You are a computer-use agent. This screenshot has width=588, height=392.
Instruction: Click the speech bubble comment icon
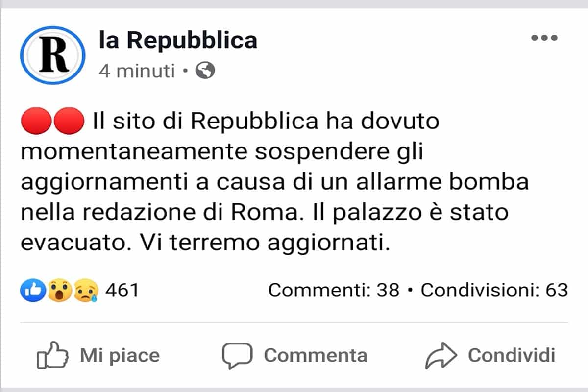(x=237, y=355)
